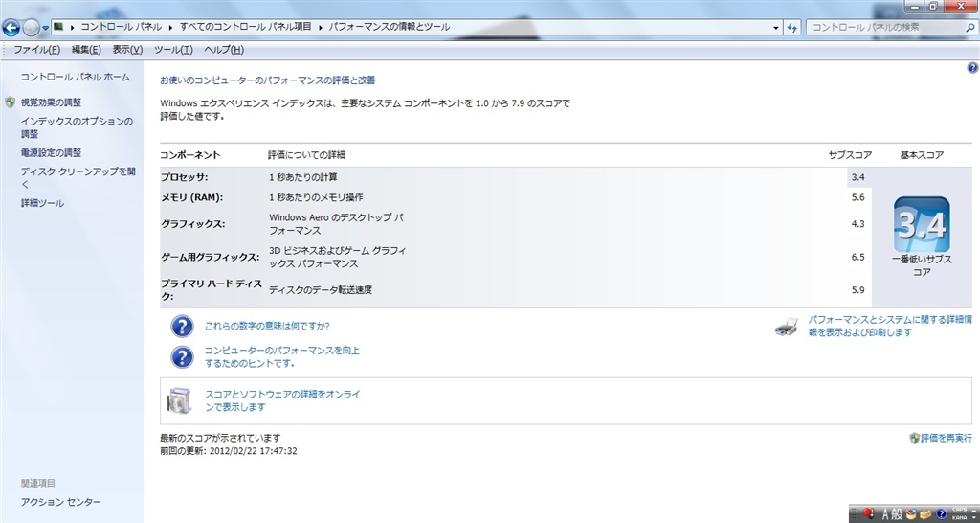
Task: Click the A input mode in language bar
Action: click(885, 514)
